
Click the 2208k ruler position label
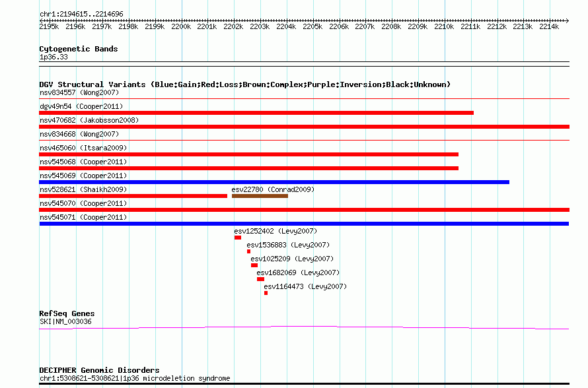point(392,26)
